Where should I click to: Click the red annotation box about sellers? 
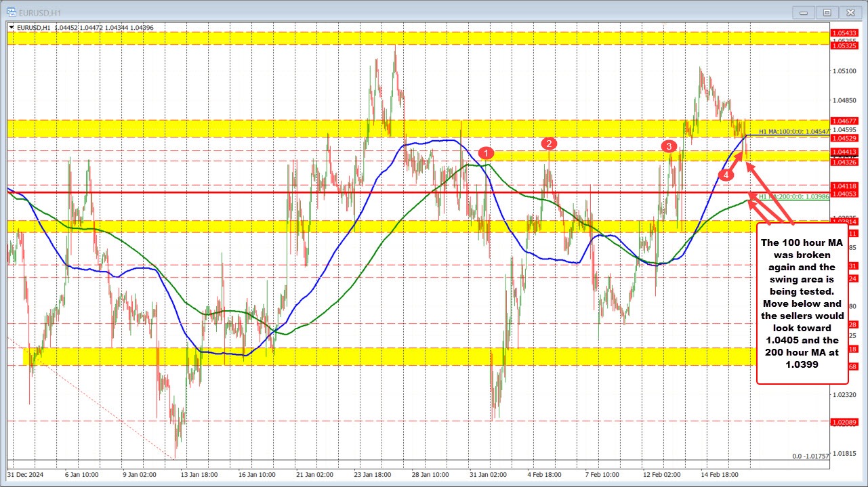click(802, 304)
